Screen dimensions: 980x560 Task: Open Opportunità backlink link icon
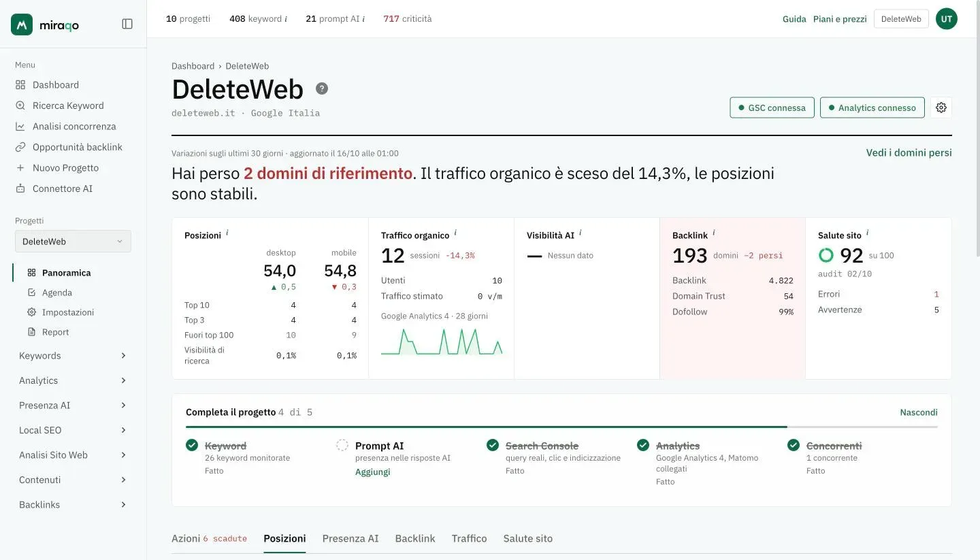[x=20, y=147]
